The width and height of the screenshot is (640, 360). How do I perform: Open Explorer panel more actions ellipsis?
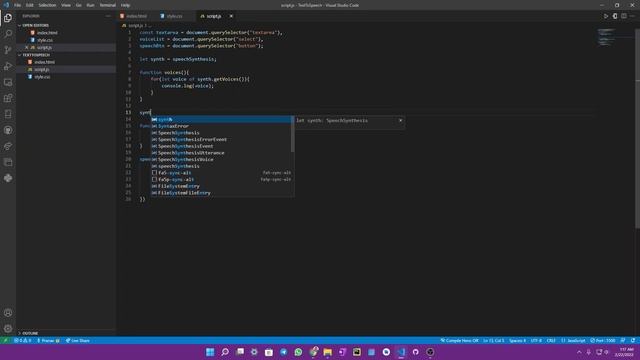[108, 16]
